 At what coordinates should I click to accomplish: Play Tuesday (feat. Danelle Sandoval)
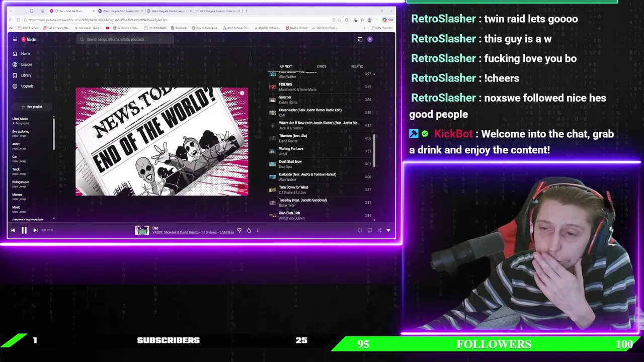(320, 203)
